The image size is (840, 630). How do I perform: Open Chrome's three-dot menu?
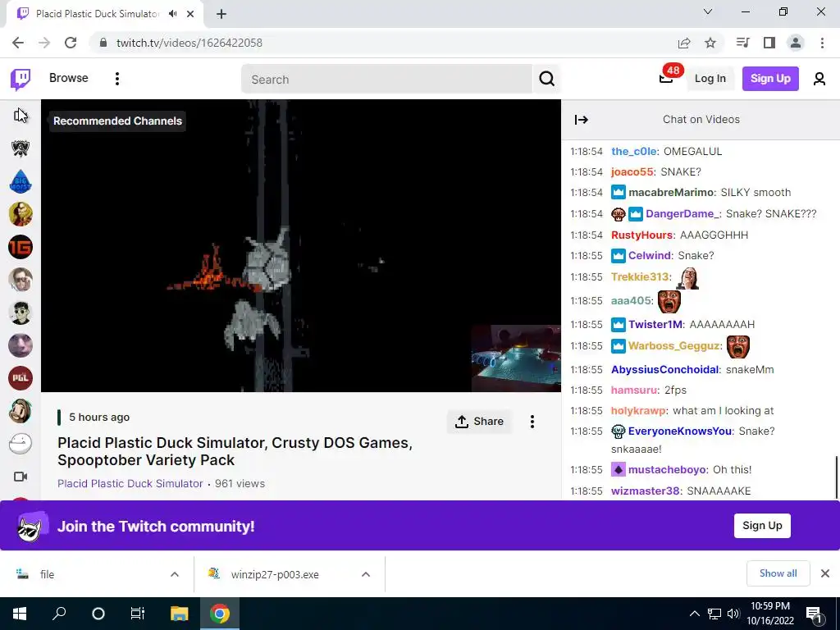click(x=822, y=43)
